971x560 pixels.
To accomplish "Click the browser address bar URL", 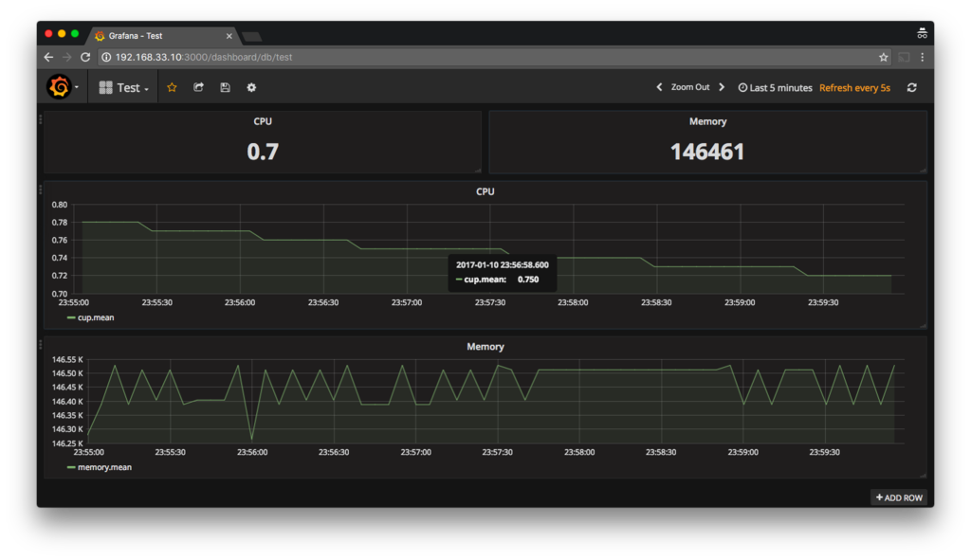I will (x=204, y=57).
